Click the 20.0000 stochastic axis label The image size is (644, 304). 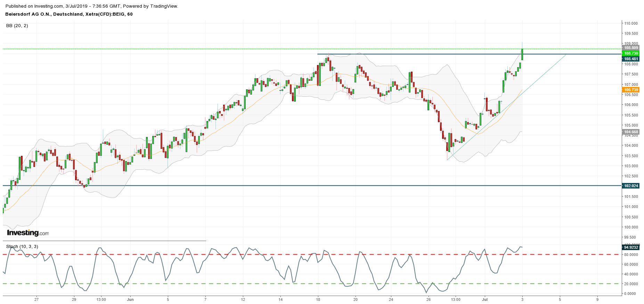(x=631, y=284)
